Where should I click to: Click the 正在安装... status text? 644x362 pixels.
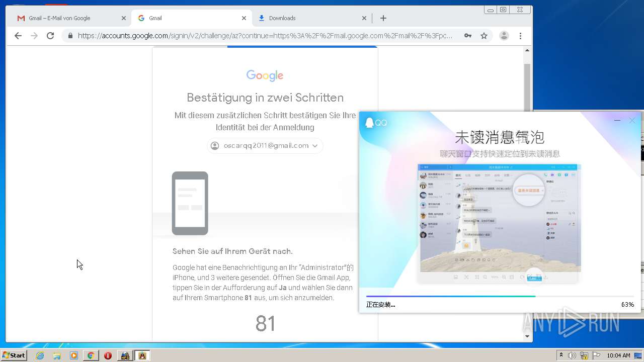[380, 305]
